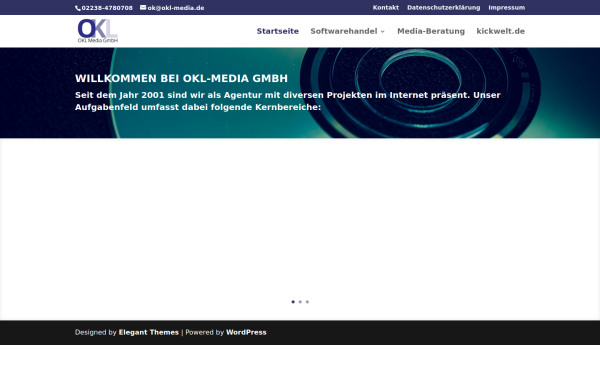Click the OKL Media GmbH logo
600x375 pixels.
coord(98,31)
